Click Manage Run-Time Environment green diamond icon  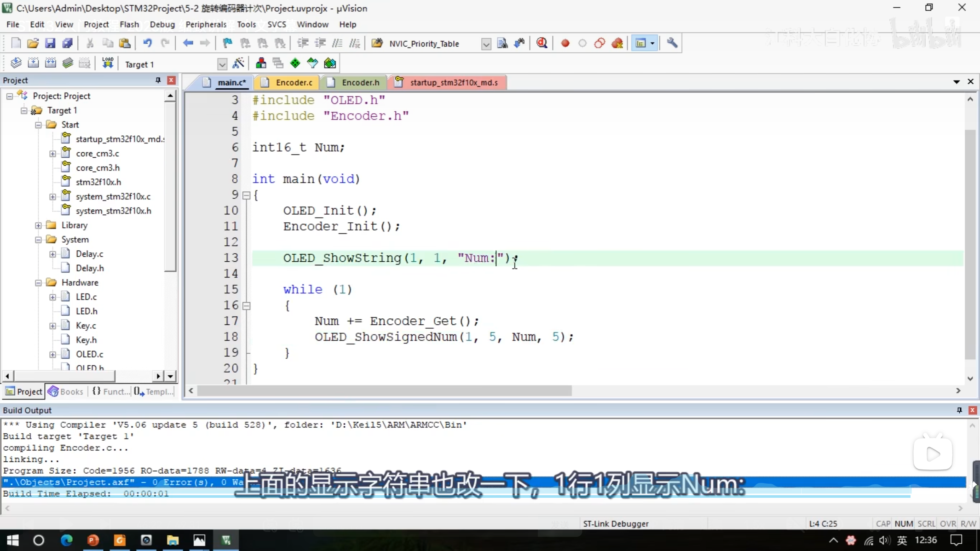[295, 63]
